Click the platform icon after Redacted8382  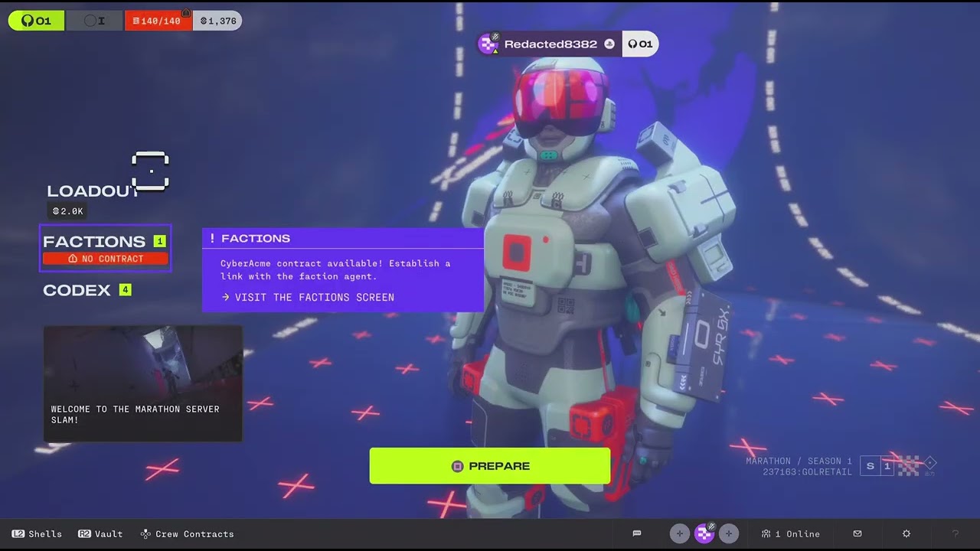tap(609, 44)
